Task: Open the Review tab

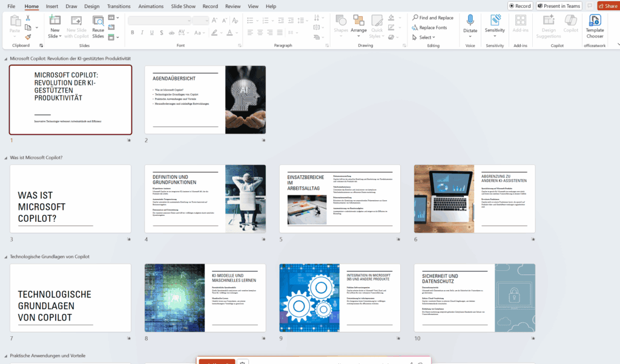Action: pyautogui.click(x=233, y=6)
